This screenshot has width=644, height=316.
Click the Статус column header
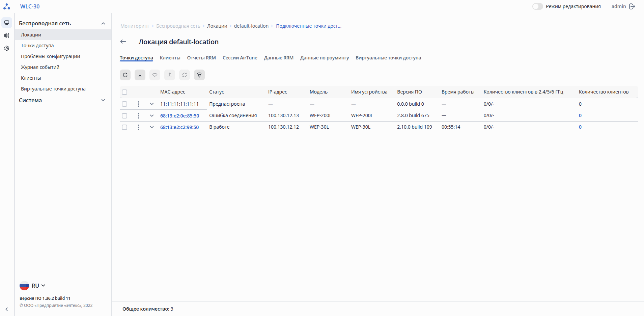[217, 92]
